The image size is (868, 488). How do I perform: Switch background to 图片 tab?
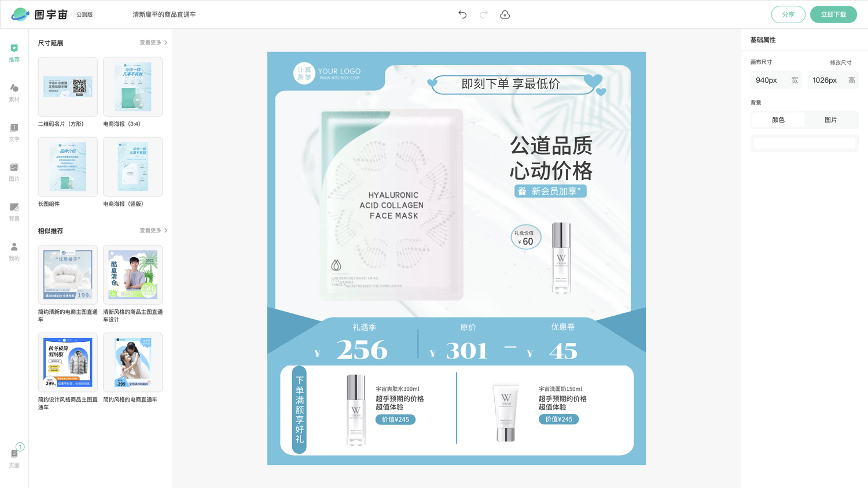(x=830, y=120)
